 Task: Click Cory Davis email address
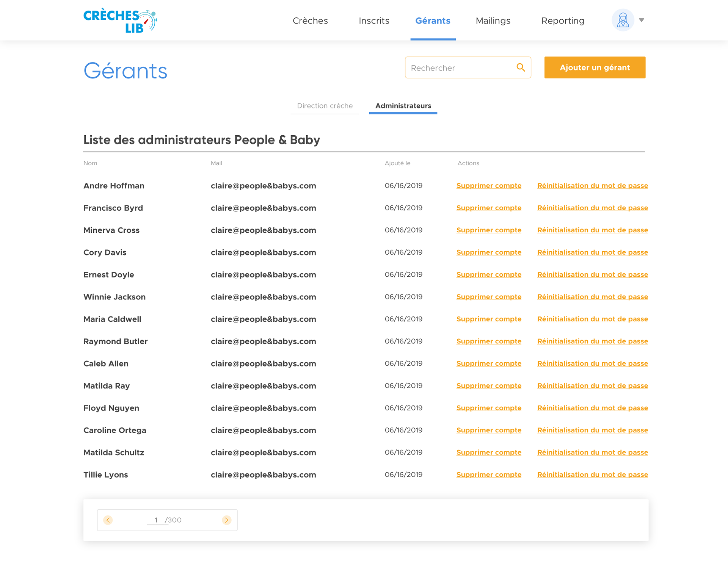pos(264,252)
